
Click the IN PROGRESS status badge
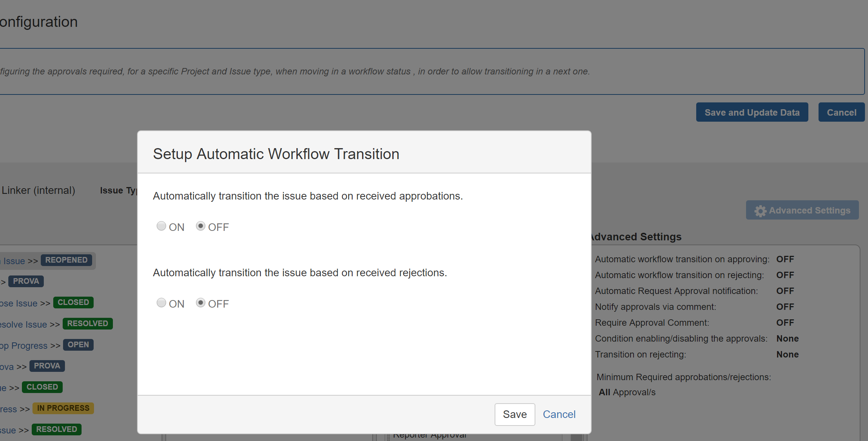click(x=63, y=408)
